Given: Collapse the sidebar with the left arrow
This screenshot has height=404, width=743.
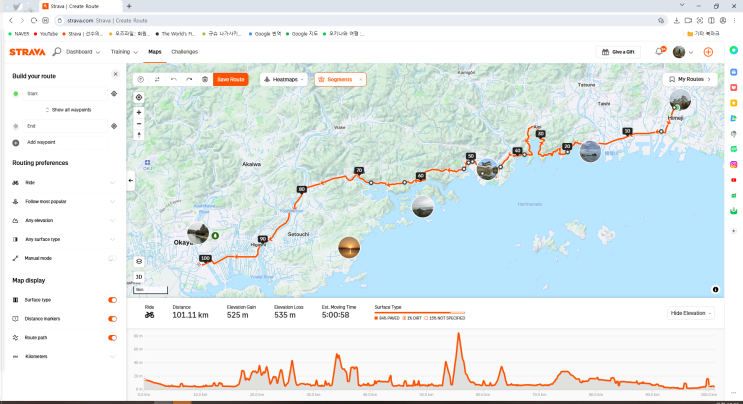Looking at the screenshot, I should pos(131,180).
